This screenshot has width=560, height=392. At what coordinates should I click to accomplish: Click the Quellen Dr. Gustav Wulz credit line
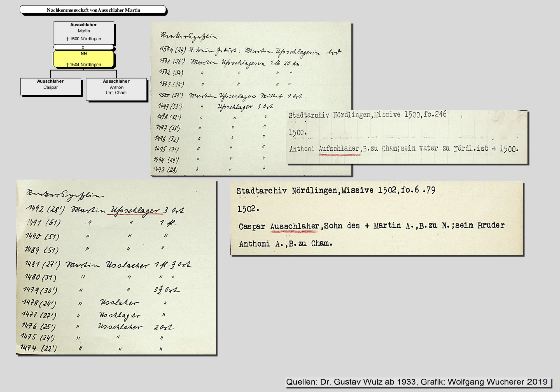click(417, 382)
